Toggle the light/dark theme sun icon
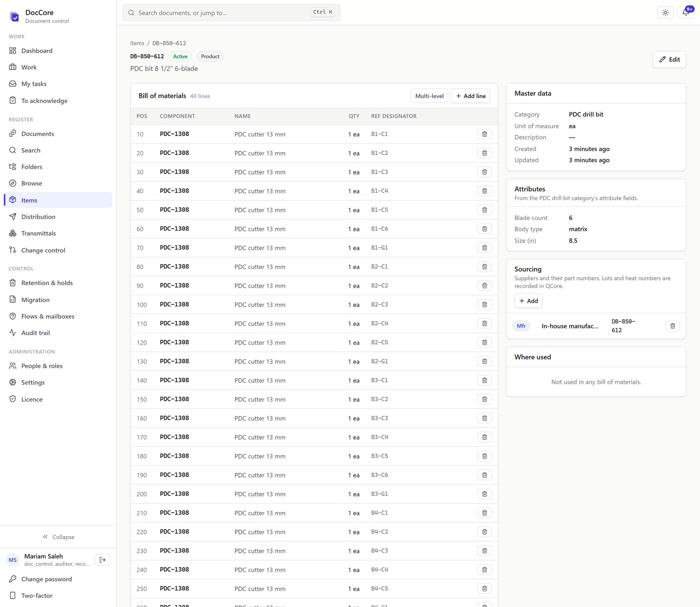Screen dimensions: 700x607 pyautogui.click(x=665, y=13)
